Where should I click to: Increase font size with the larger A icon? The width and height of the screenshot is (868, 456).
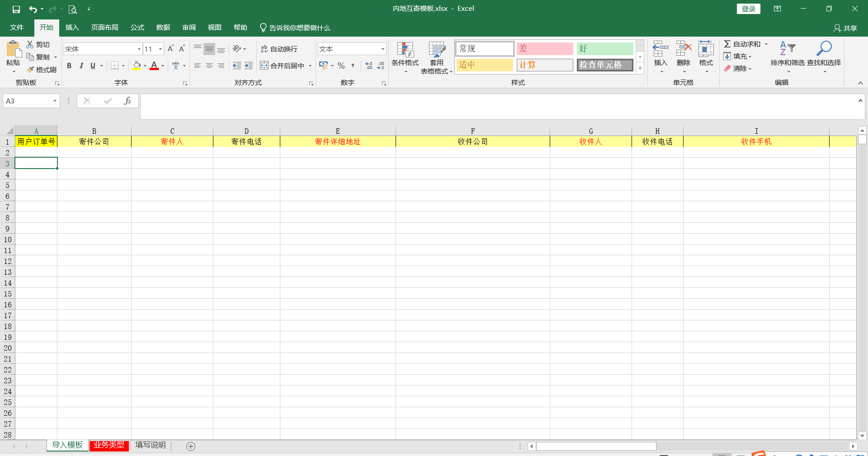tap(171, 49)
